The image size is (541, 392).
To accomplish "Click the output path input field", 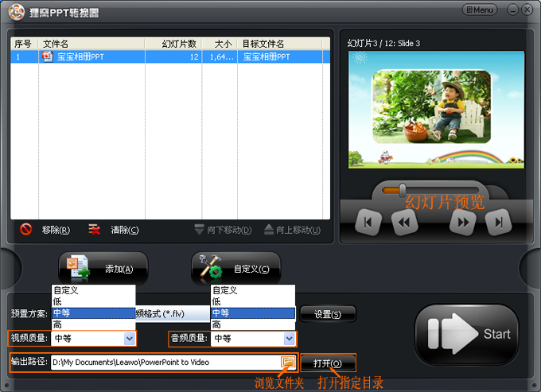I will click(x=165, y=363).
